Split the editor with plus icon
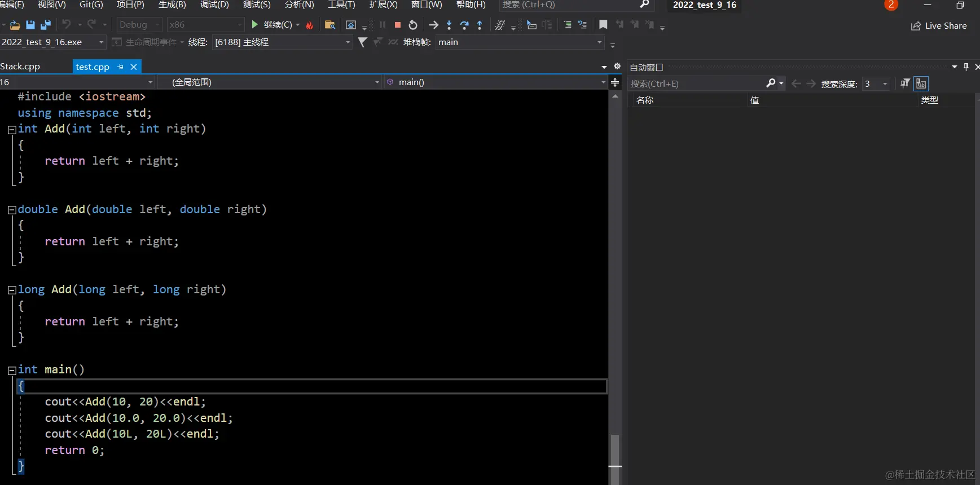 pos(615,82)
